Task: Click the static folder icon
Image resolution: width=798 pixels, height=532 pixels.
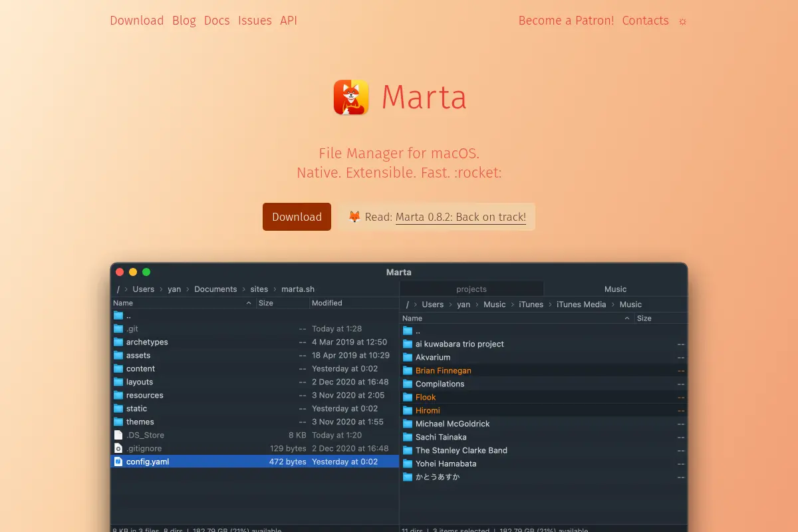Action: (118, 408)
